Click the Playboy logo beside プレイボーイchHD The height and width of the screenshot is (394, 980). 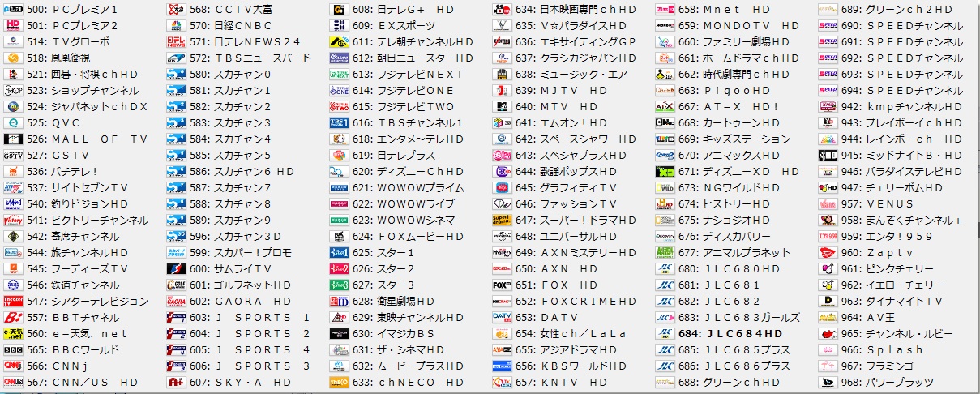pyautogui.click(x=828, y=122)
